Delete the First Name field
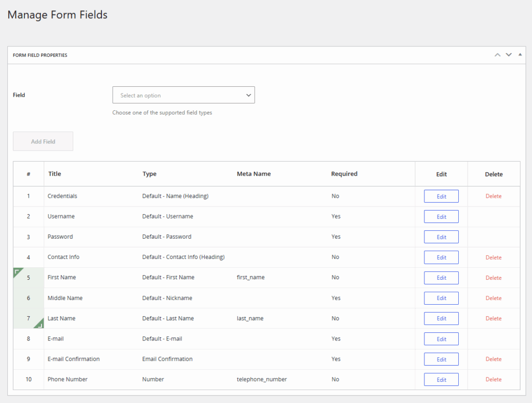This screenshot has height=403, width=532. click(494, 278)
